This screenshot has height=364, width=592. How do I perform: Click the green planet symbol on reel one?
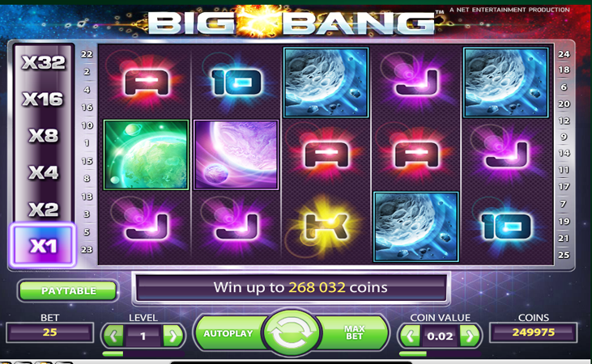pos(146,154)
